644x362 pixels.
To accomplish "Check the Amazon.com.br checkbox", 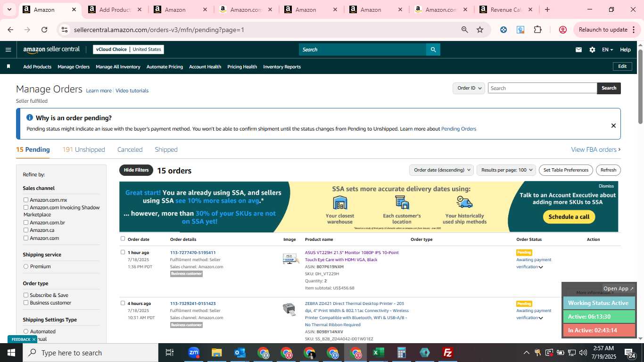I will [x=26, y=222].
